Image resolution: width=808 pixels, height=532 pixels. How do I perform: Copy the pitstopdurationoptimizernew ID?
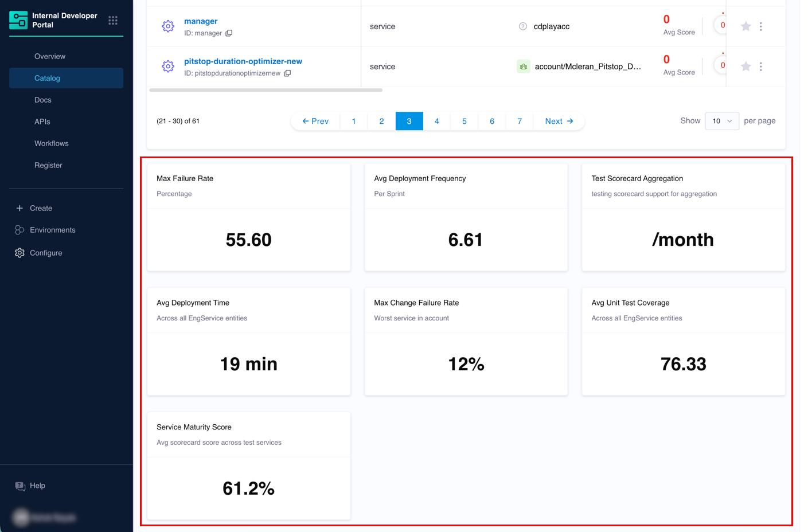coord(287,73)
